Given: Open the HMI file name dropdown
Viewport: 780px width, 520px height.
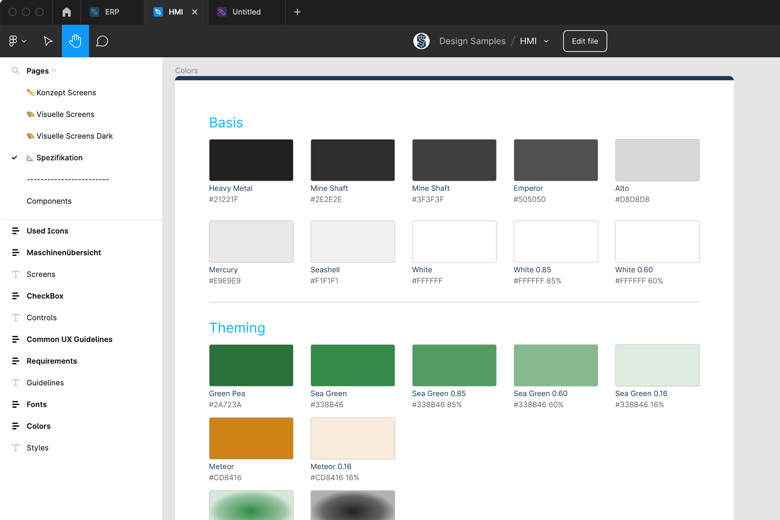Looking at the screenshot, I should [546, 41].
